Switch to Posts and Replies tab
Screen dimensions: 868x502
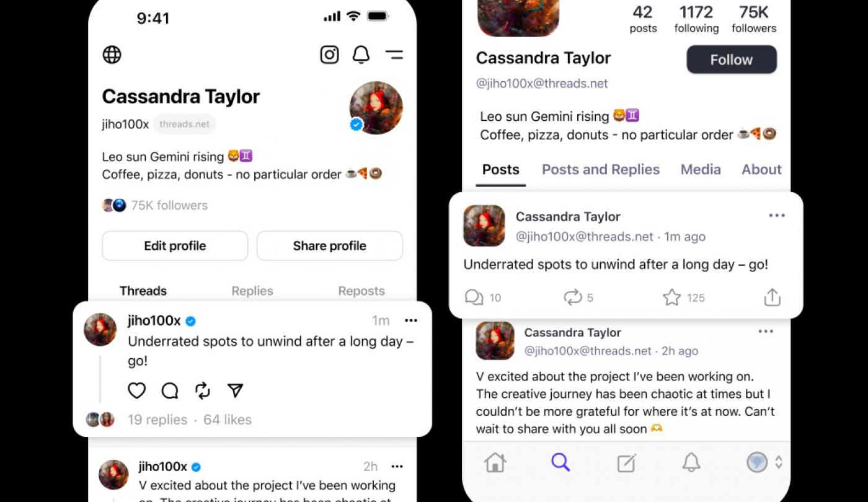(x=601, y=169)
